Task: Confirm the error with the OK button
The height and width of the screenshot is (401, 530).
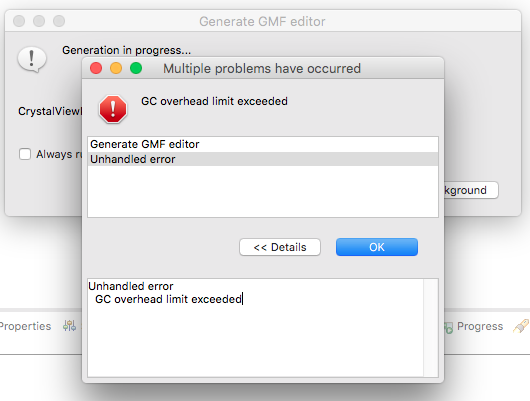Action: (377, 247)
